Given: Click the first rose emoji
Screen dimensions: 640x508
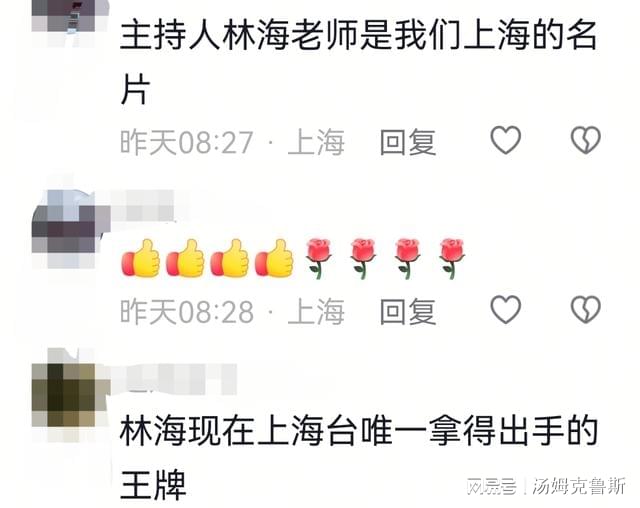Looking at the screenshot, I should click(x=318, y=259).
